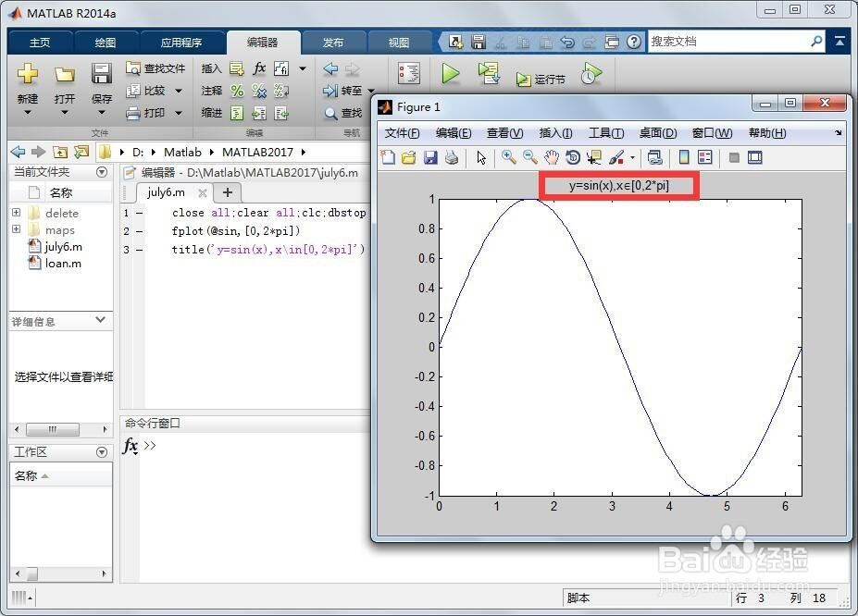
Task: Click the uncomment icon
Action: coord(259,91)
